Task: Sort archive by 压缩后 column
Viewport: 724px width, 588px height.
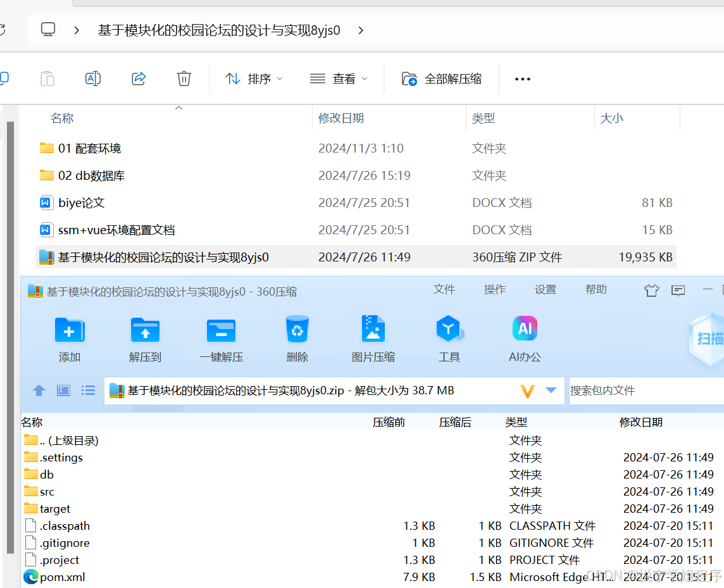Action: click(x=455, y=422)
